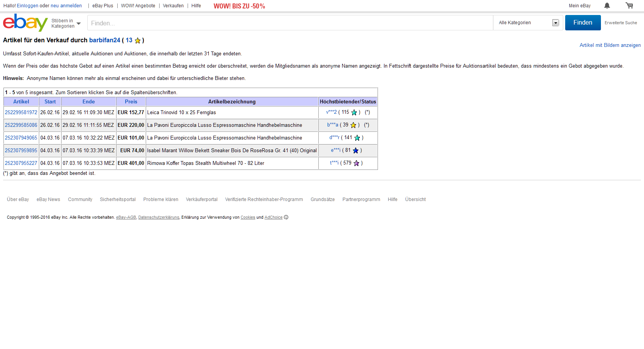Viewport: 644px width, 349px height.
Task: Open item number 252307955227
Action: coord(21,163)
